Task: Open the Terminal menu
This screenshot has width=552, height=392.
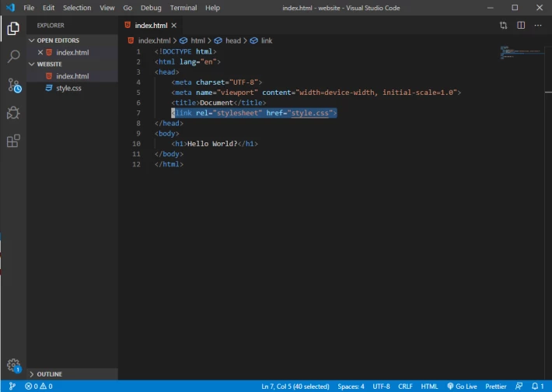Action: pos(183,8)
